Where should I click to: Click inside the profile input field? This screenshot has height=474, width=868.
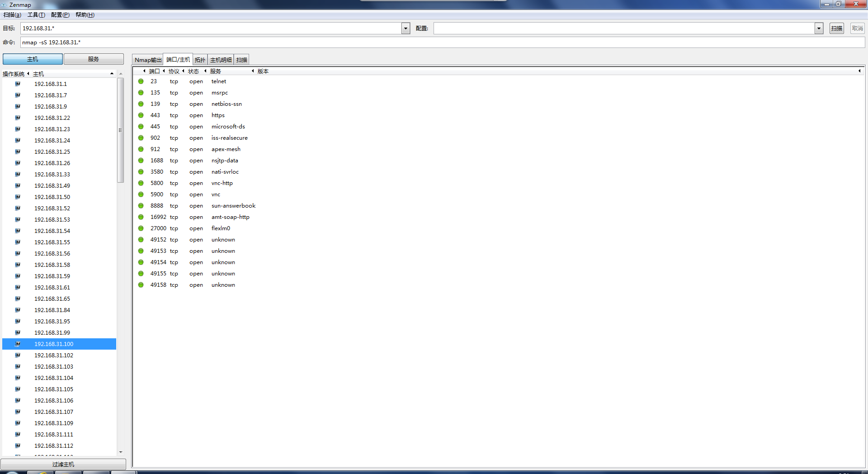point(624,28)
